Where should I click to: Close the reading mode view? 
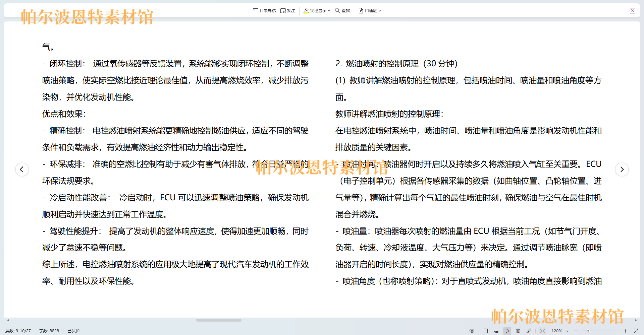click(633, 11)
